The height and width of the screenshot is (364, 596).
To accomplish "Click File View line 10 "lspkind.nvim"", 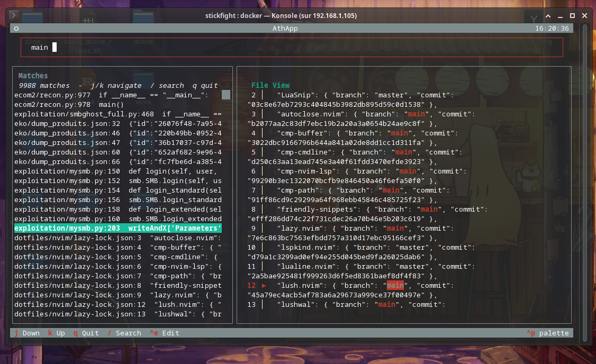I will [x=361, y=251].
